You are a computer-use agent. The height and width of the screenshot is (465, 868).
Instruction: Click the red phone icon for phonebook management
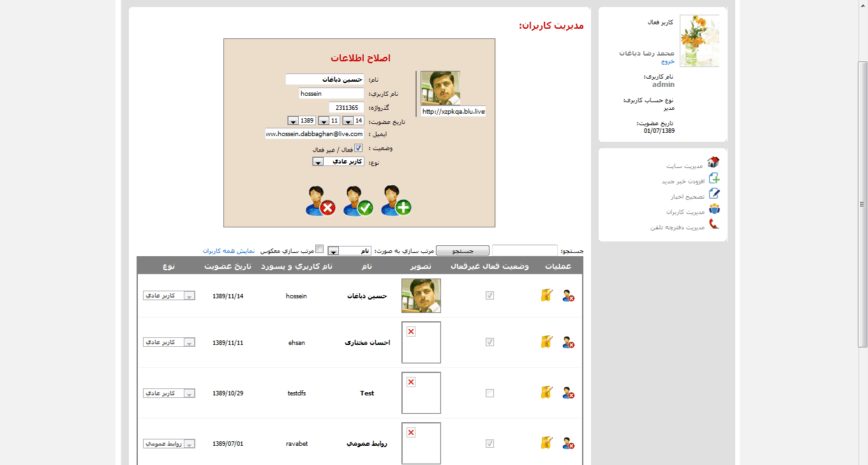click(x=714, y=224)
